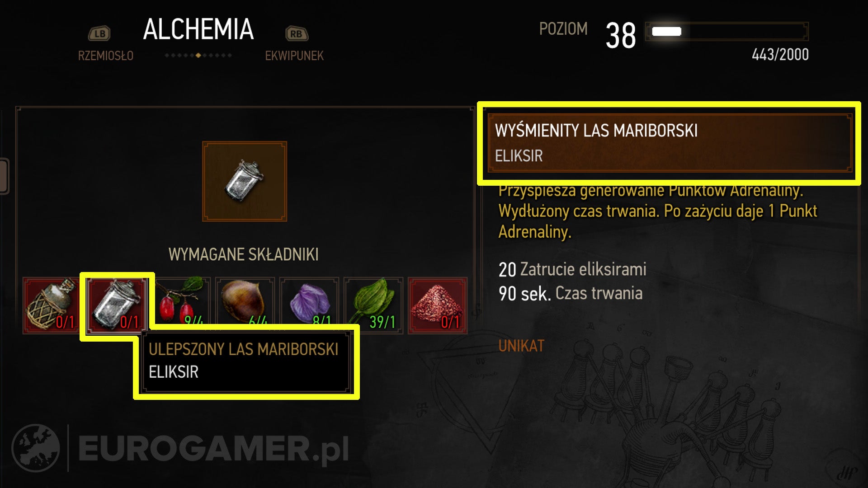The width and height of the screenshot is (868, 488).
Task: Switch to the Ekwipunek tab
Action: click(x=294, y=56)
